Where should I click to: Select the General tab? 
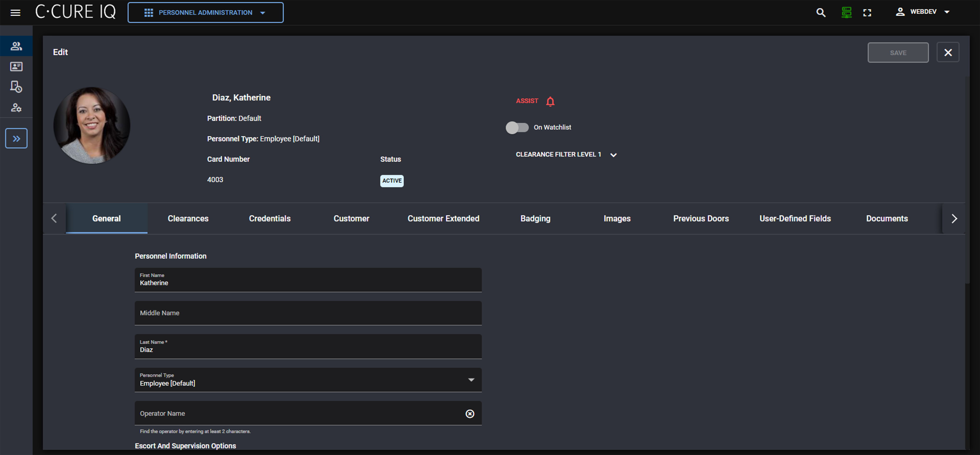pyautogui.click(x=107, y=218)
